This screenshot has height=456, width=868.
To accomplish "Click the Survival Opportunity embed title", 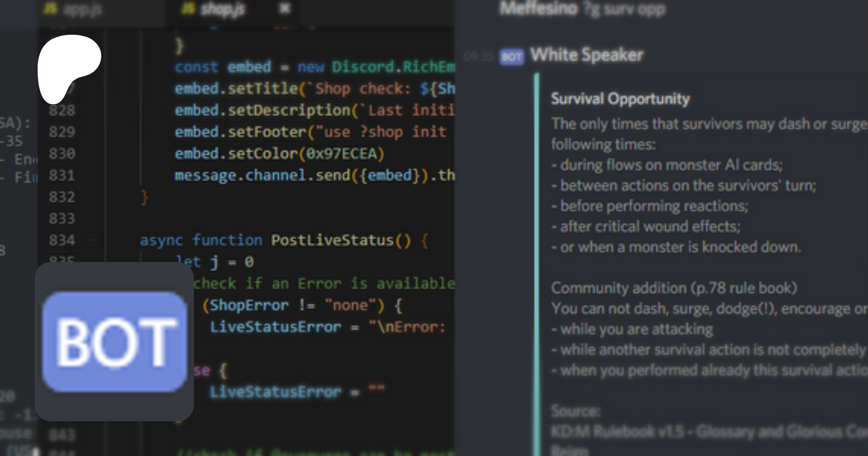I will [x=620, y=99].
